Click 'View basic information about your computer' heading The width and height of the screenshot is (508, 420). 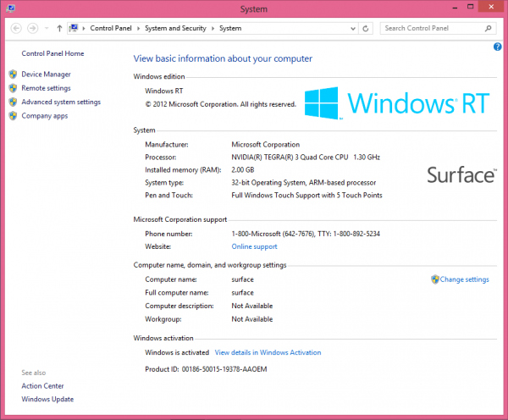(x=223, y=58)
